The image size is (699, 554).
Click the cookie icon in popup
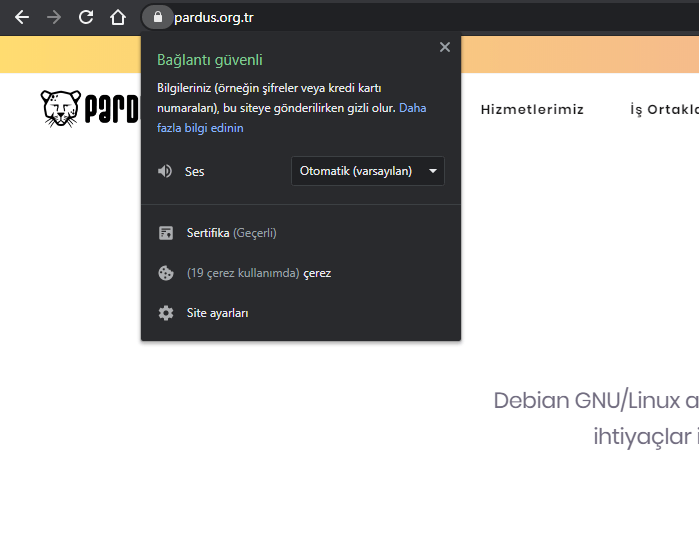tap(166, 273)
